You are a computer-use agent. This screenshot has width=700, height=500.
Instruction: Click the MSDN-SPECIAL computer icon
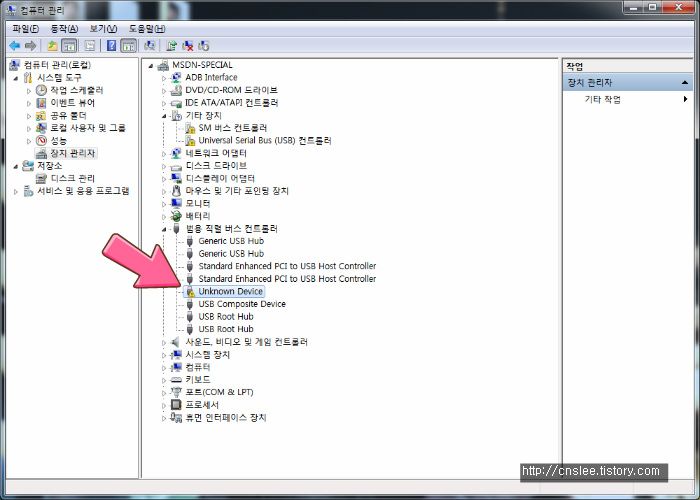coord(163,65)
